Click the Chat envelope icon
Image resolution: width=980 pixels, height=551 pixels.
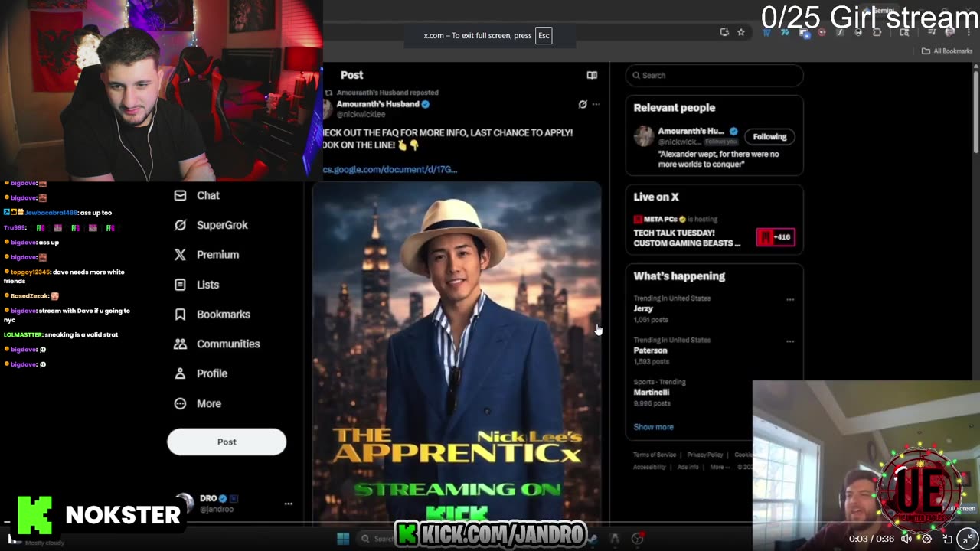click(180, 195)
